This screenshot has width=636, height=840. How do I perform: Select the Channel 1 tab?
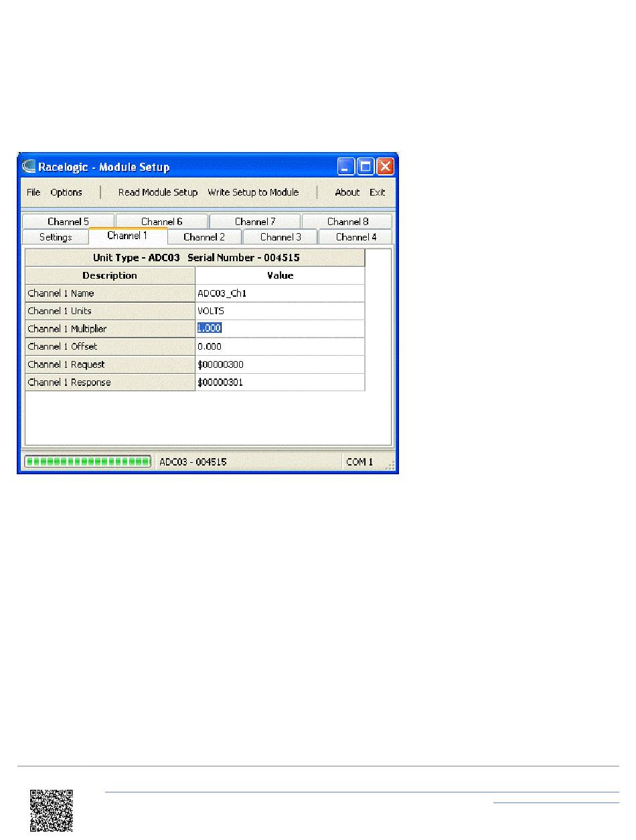click(128, 236)
